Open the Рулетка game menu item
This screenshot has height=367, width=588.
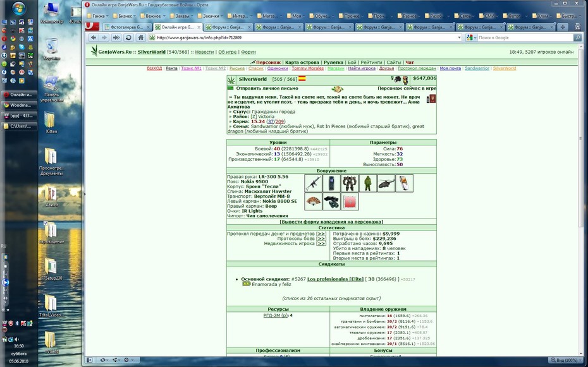click(x=333, y=63)
